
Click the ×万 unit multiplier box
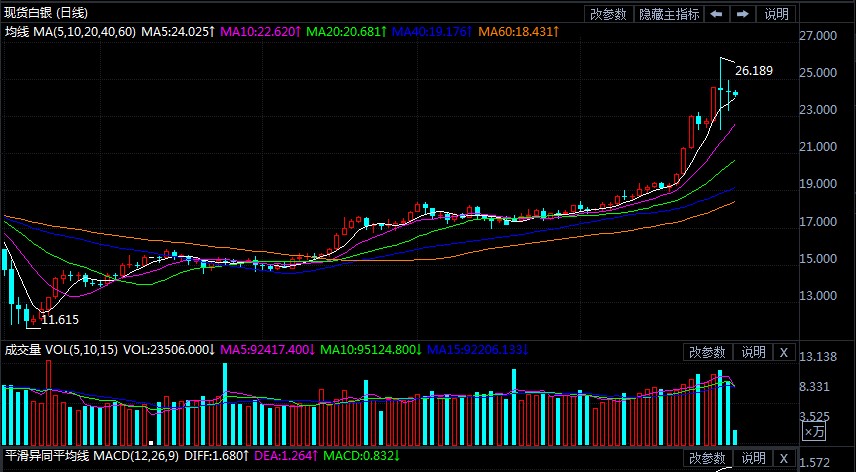click(x=815, y=431)
